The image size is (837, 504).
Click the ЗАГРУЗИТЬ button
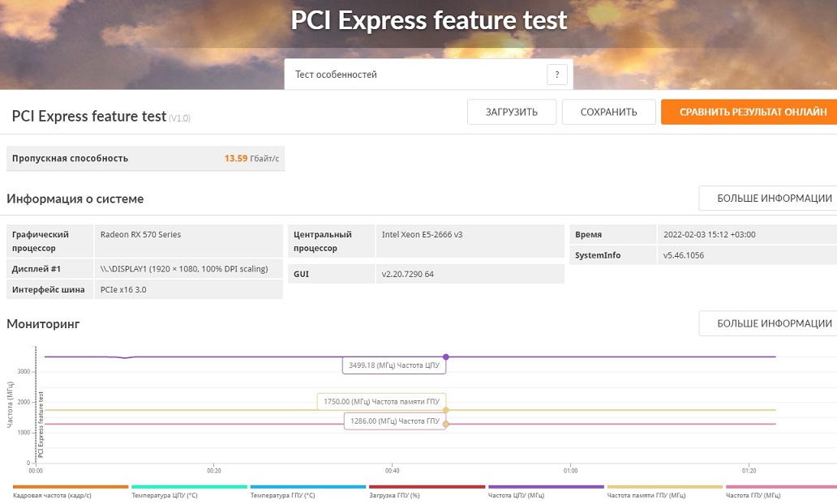512,112
